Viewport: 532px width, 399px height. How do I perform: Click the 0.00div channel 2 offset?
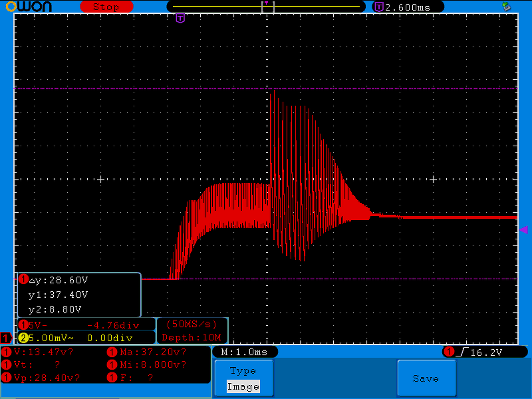[110, 338]
